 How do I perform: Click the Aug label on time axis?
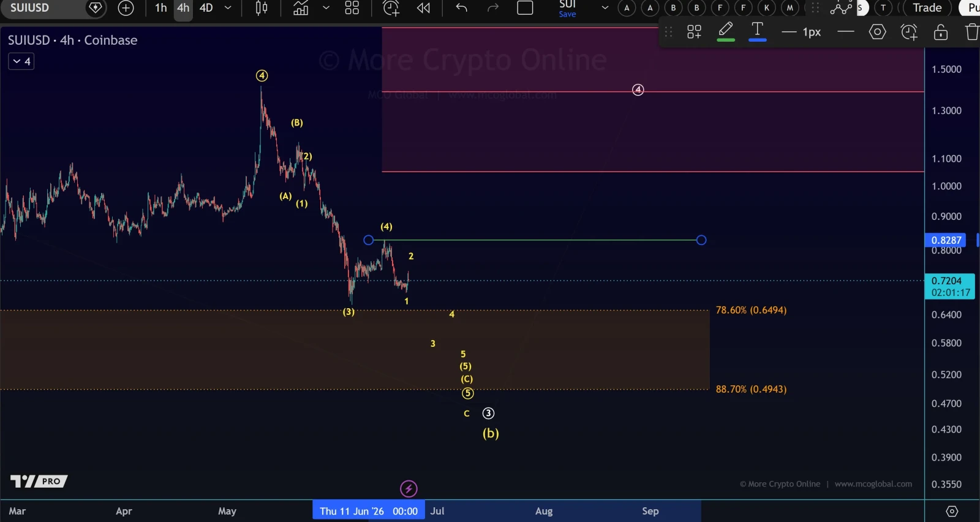point(544,511)
